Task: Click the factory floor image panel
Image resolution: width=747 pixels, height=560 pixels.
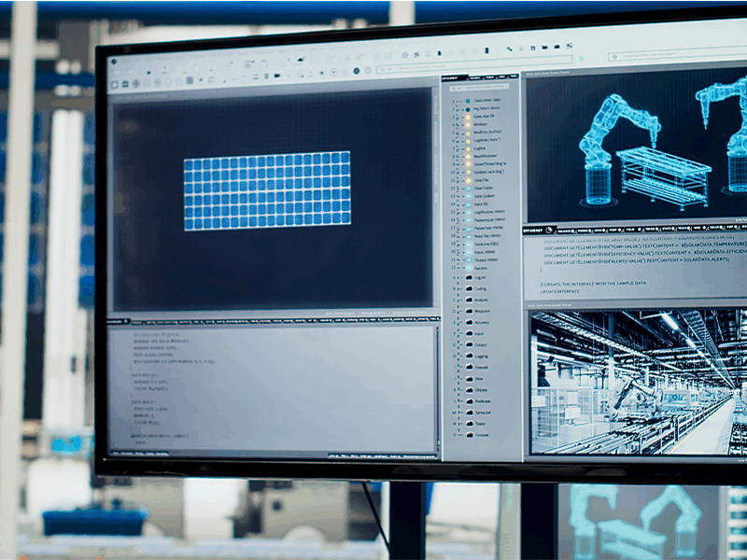Action: pos(635,381)
